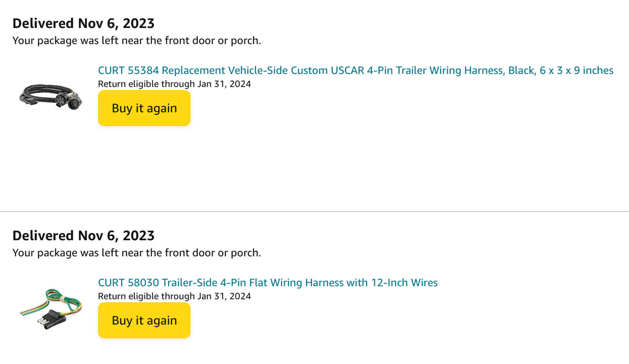Open the CURT 55384 wiring harness product image
The height and width of the screenshot is (364, 629).
pos(51,97)
